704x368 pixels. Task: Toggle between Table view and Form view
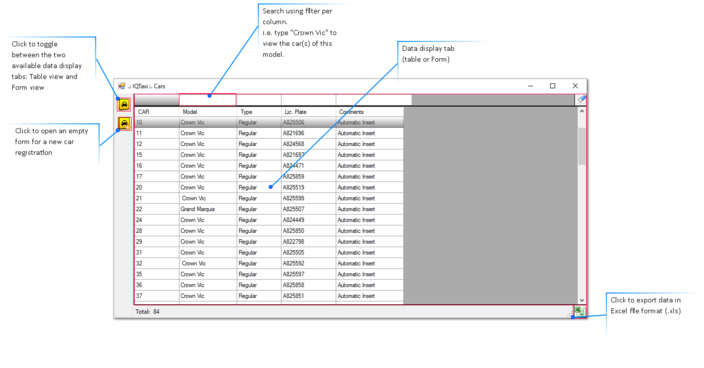pyautogui.click(x=124, y=105)
